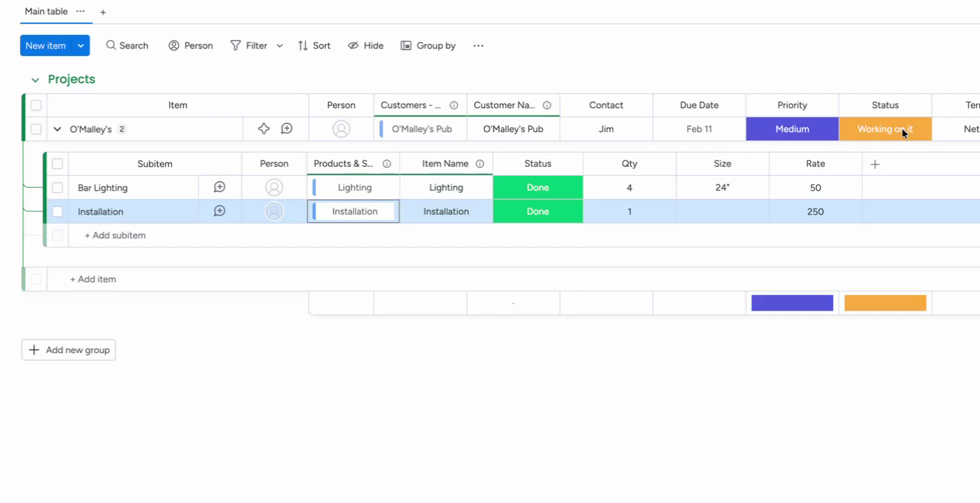The height and width of the screenshot is (503, 980).
Task: Click the Person filter icon
Action: [x=173, y=45]
